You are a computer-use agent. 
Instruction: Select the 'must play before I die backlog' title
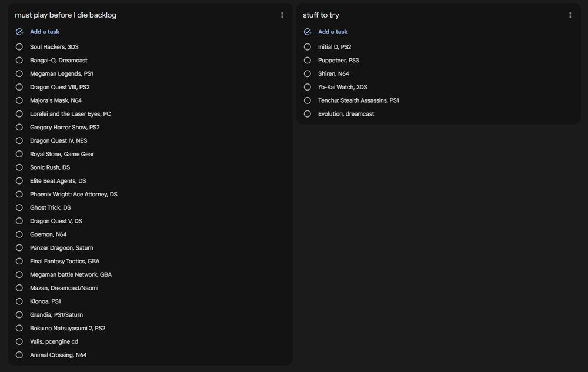pyautogui.click(x=66, y=15)
